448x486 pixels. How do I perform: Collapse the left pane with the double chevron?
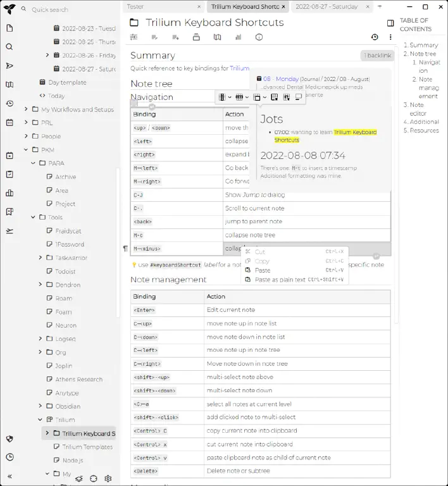tap(9, 477)
